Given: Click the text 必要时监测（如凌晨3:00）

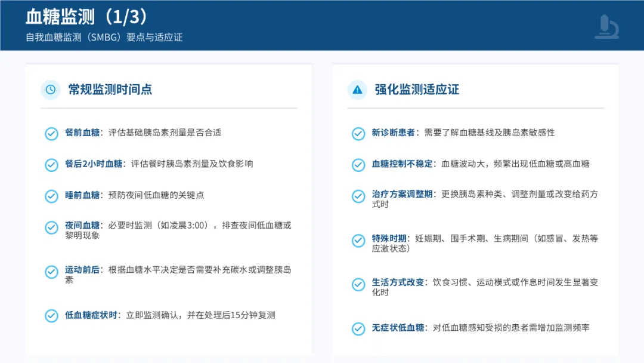Looking at the screenshot, I should [159, 225].
